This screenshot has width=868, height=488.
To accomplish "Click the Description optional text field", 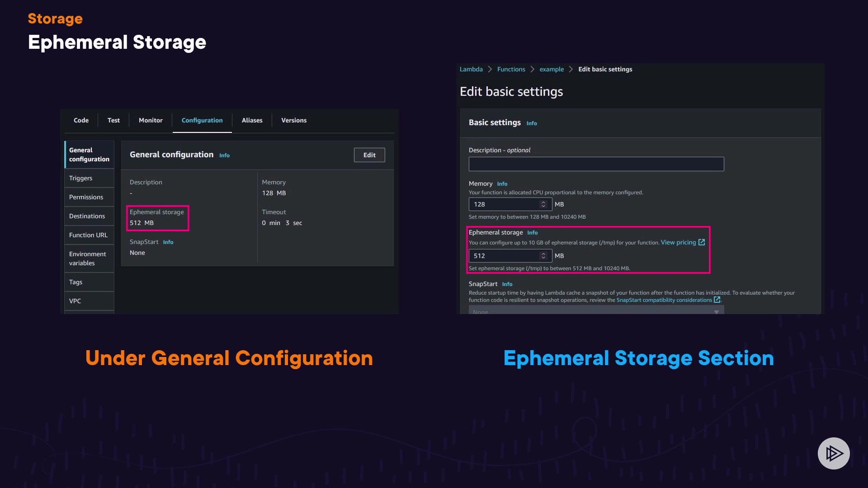I will click(596, 164).
